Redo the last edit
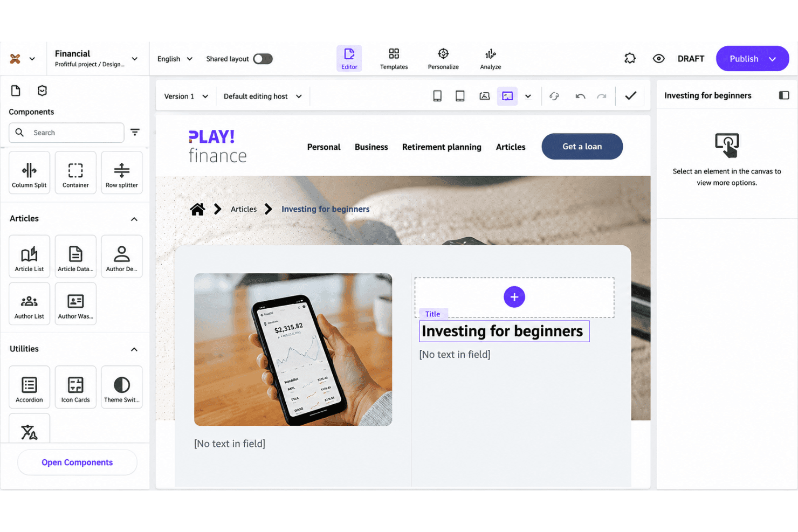 point(602,96)
